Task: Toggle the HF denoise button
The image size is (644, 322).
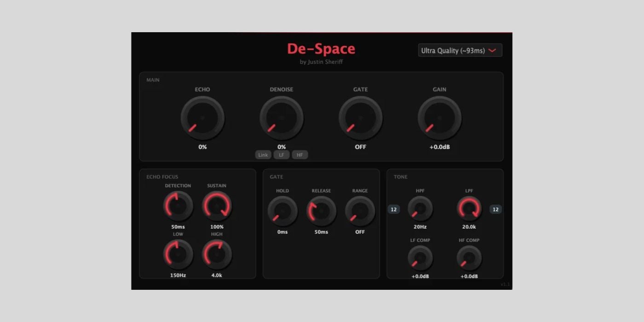Action: coord(300,155)
